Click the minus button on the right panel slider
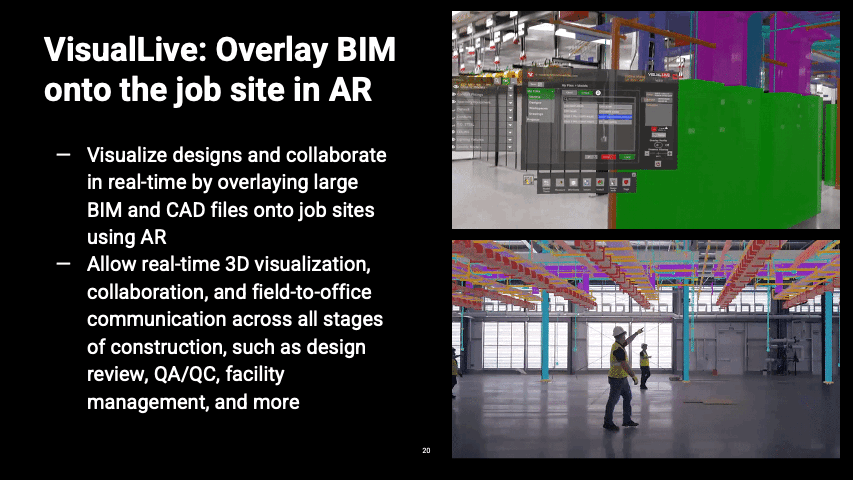 pyautogui.click(x=647, y=153)
